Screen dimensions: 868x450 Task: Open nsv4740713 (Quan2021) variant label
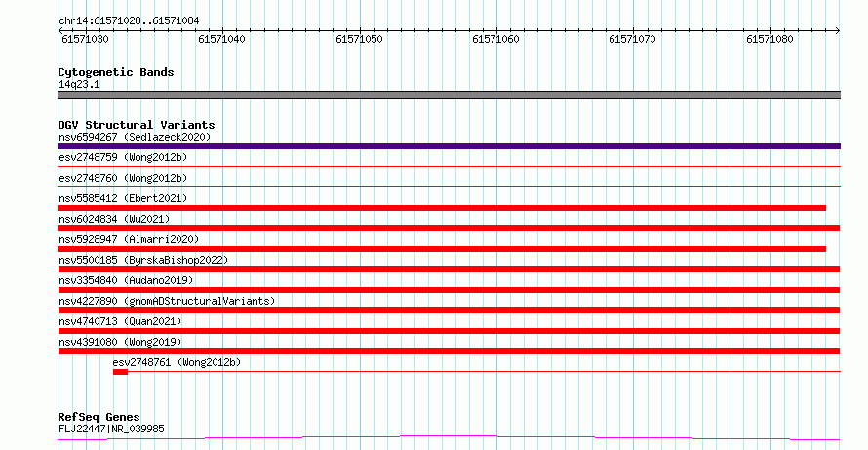120,321
